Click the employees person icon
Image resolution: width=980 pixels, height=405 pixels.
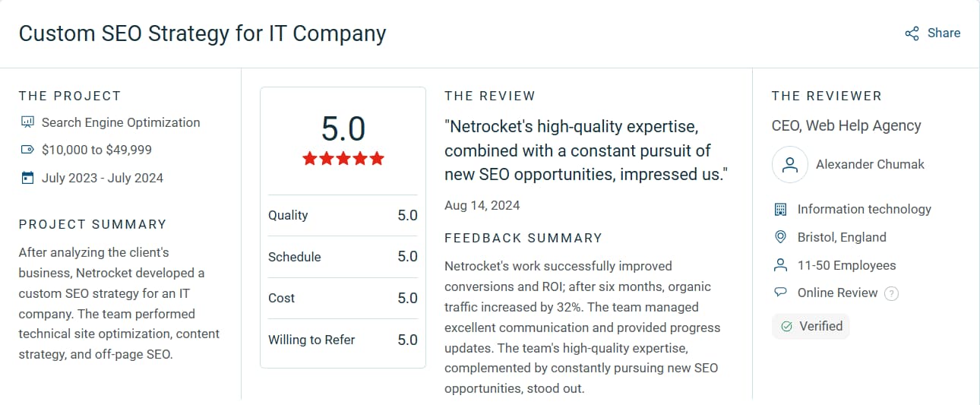point(780,265)
